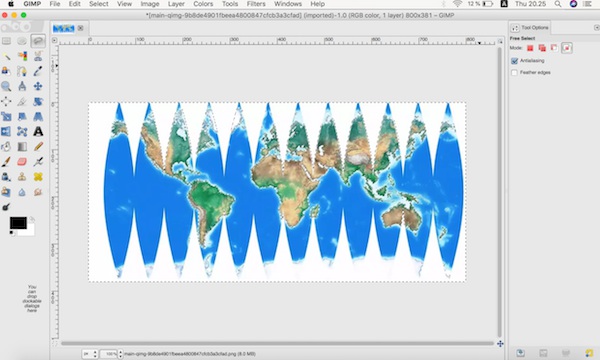Select the Text tool
The image size is (600, 360).
38,132
